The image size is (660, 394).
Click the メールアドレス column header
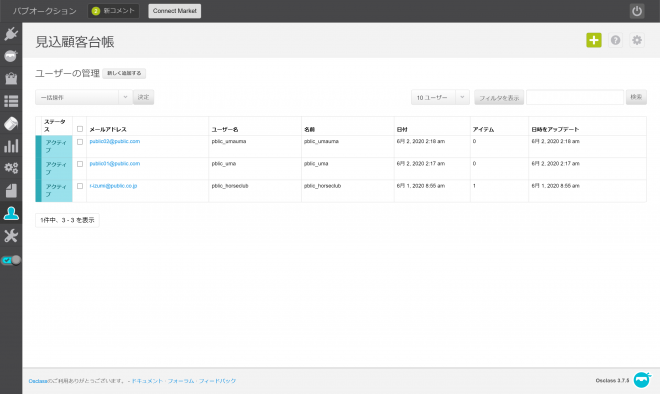[108, 130]
